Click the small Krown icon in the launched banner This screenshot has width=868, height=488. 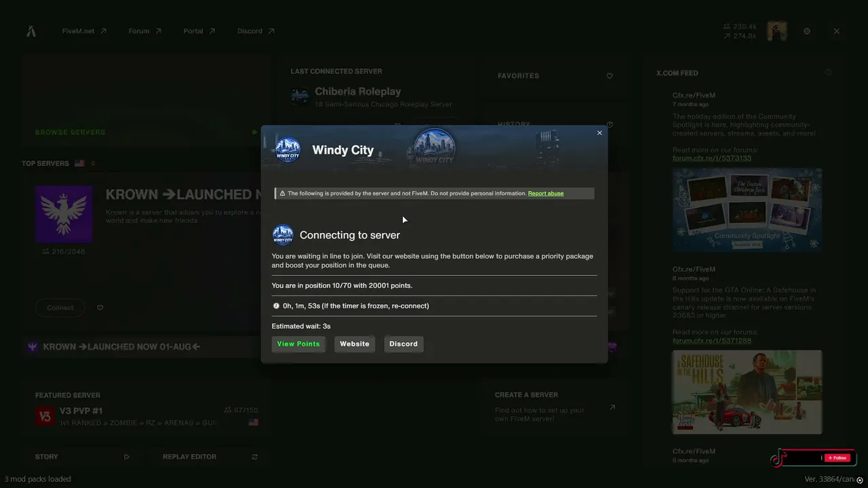pos(32,347)
